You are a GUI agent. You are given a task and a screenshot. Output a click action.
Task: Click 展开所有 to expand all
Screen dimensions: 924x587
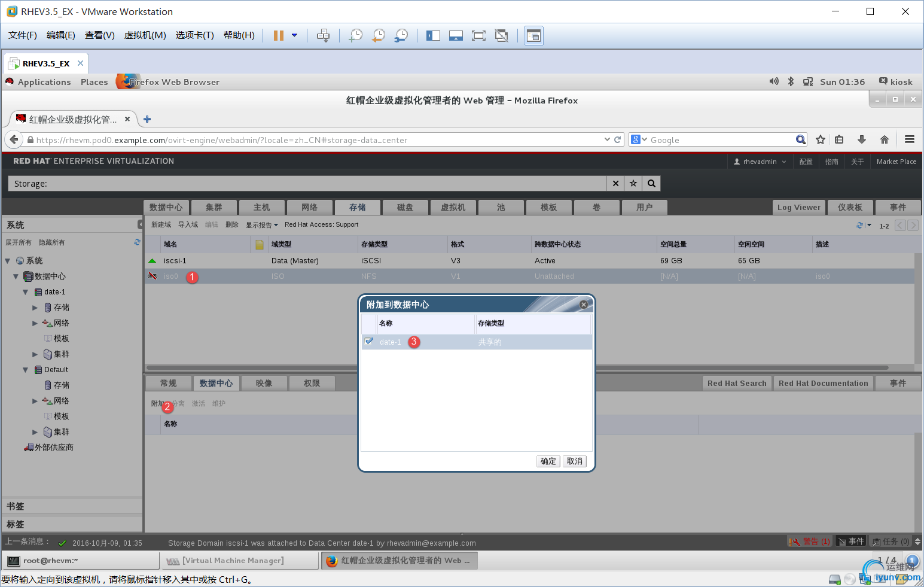tap(19, 242)
